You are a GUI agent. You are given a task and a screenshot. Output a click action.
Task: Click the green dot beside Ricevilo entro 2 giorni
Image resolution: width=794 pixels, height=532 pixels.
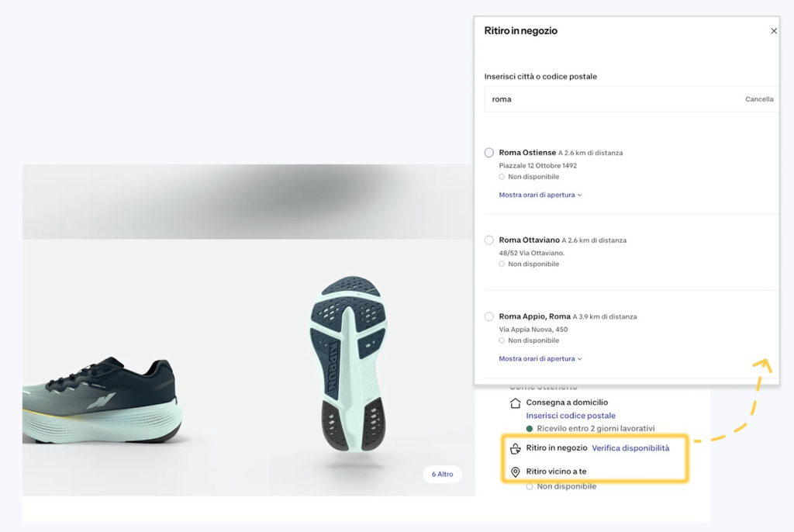click(529, 427)
